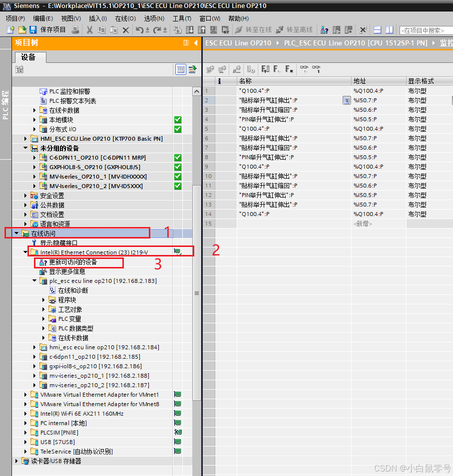Expand VMware Virtual Ethernet Adapter for VMnet1

pos(25,395)
